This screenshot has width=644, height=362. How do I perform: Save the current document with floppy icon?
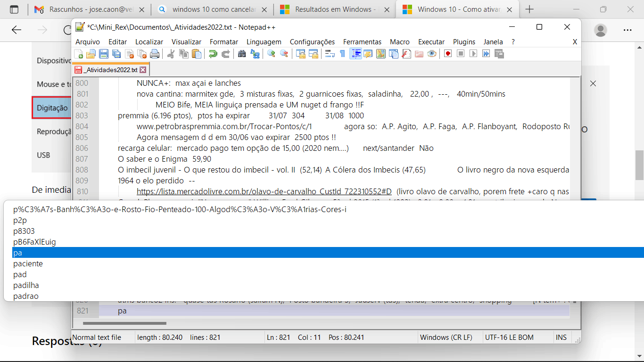pos(104,54)
